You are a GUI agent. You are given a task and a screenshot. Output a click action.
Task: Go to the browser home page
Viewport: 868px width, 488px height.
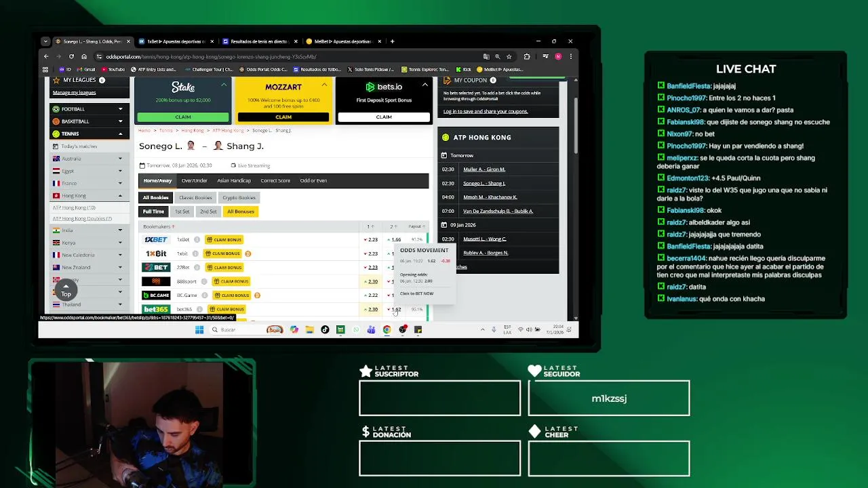pos(84,56)
